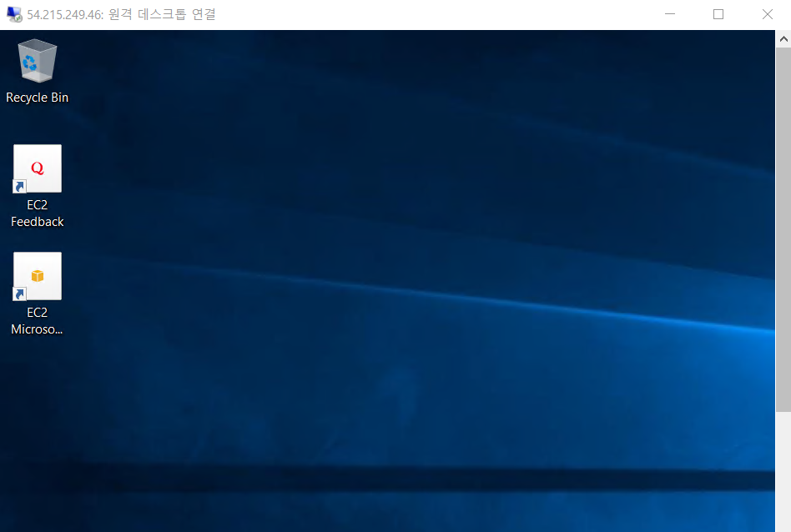Click the "EC2 Feedback" label text
This screenshot has height=532, width=791.
[38, 213]
